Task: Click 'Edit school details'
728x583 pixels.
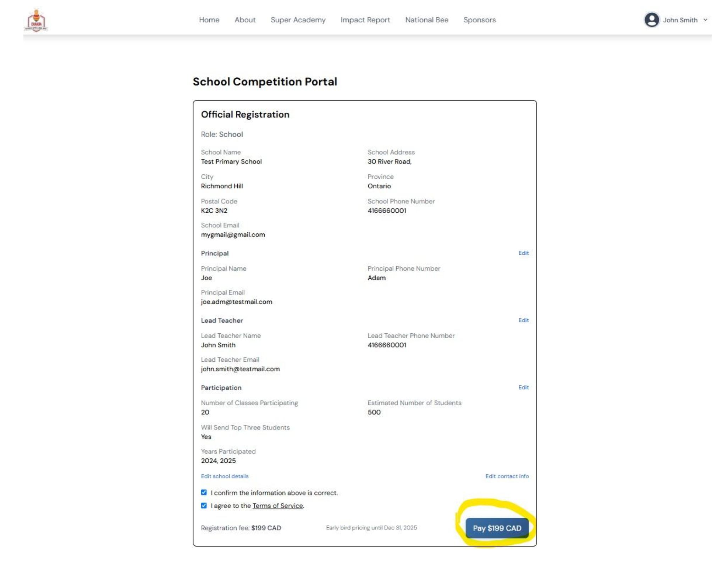Action: coord(224,476)
